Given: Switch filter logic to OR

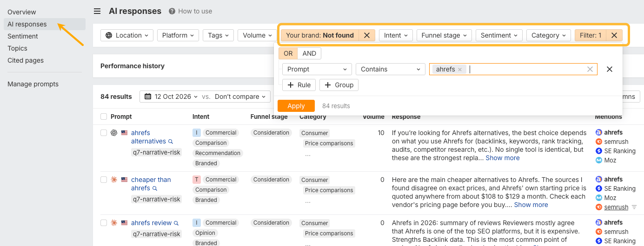Looking at the screenshot, I should tap(288, 53).
